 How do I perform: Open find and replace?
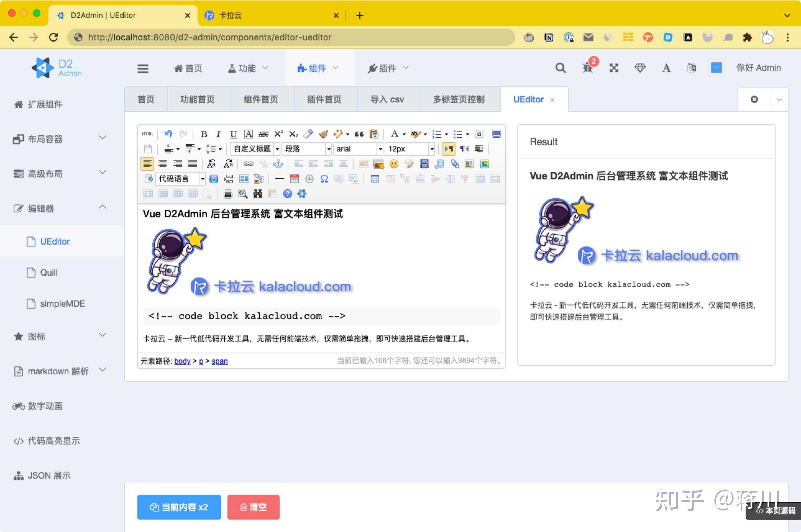click(258, 194)
